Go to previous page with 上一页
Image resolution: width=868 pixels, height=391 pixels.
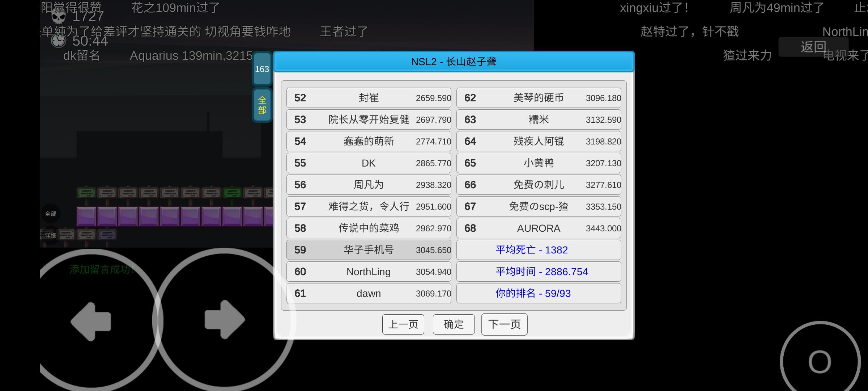pos(403,324)
